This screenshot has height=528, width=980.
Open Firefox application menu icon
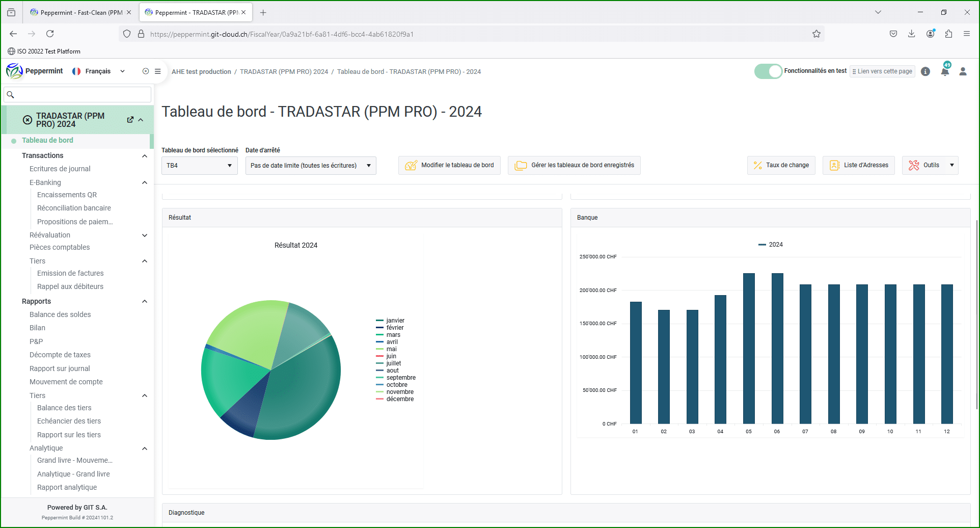point(967,34)
